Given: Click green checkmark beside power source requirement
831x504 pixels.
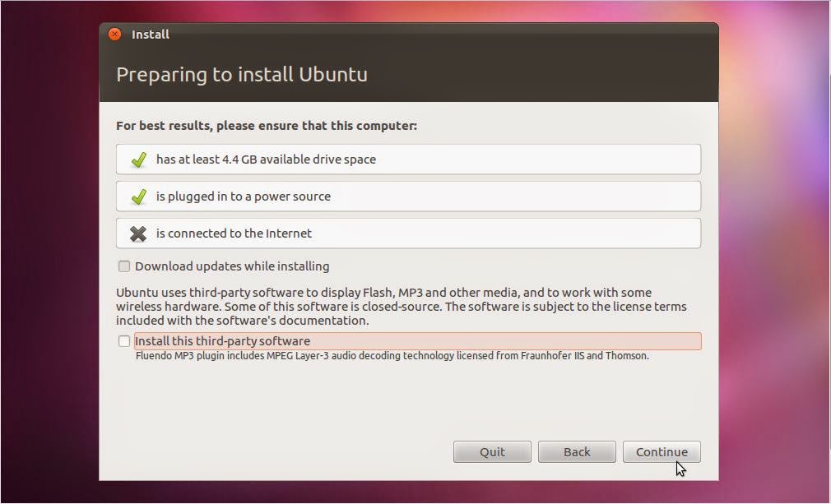Looking at the screenshot, I should [x=139, y=197].
